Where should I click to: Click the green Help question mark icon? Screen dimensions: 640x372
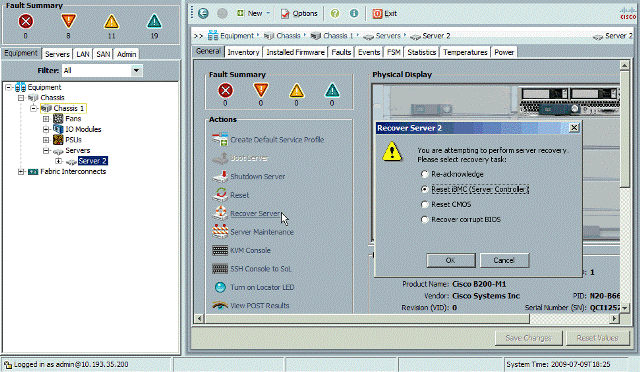tap(335, 13)
